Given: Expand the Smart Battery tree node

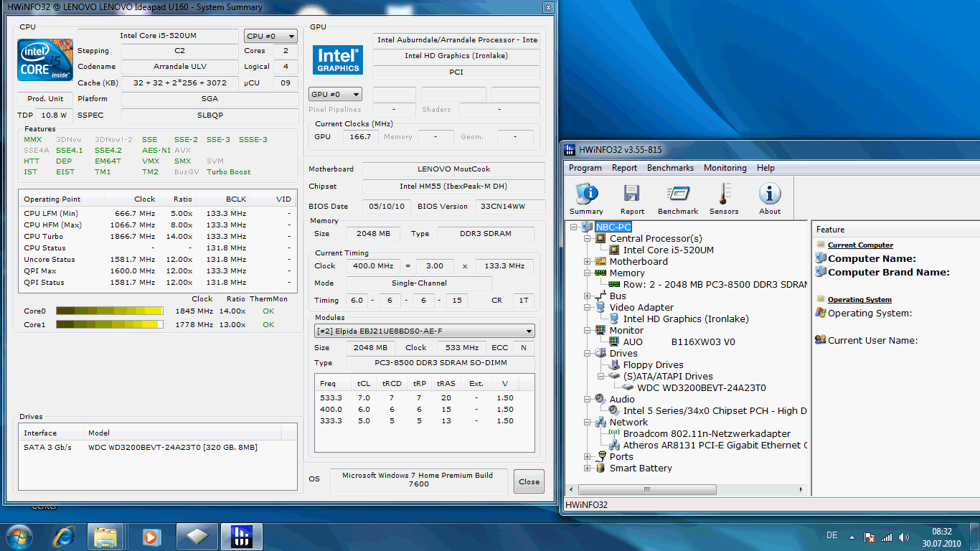Looking at the screenshot, I should (588, 468).
